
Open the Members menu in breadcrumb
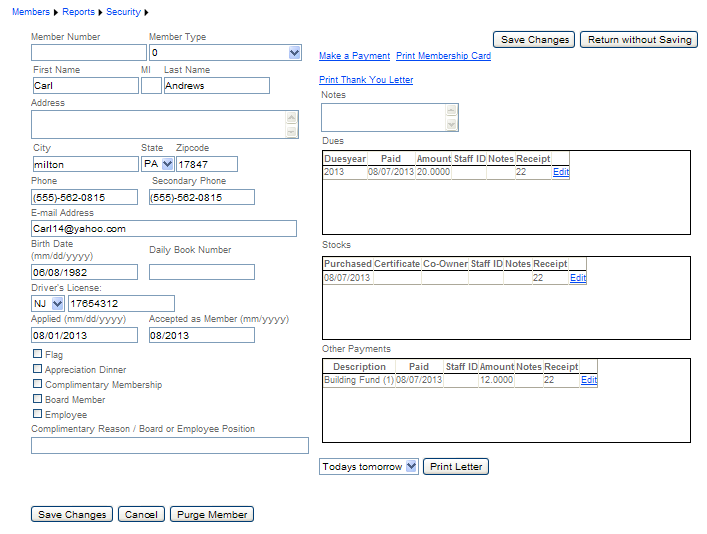tap(29, 12)
